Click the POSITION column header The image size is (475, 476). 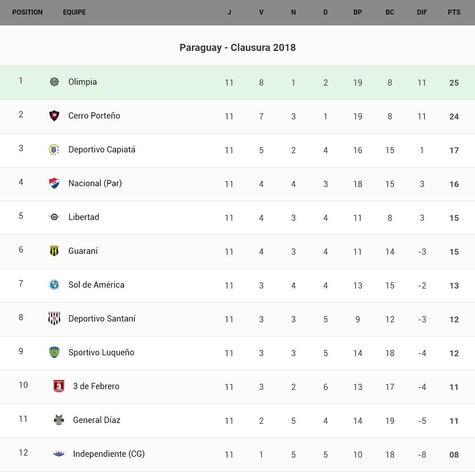pyautogui.click(x=28, y=13)
